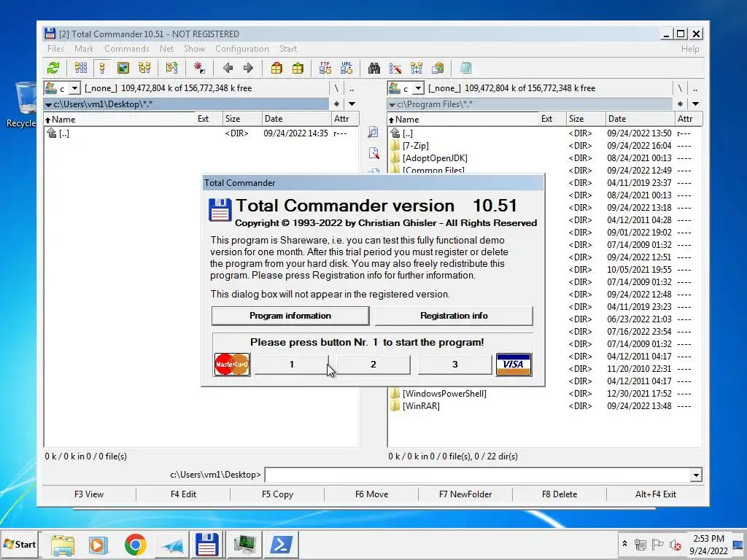This screenshot has width=747, height=560.
Task: Open the notepad icon in the toolbar
Action: 465,68
